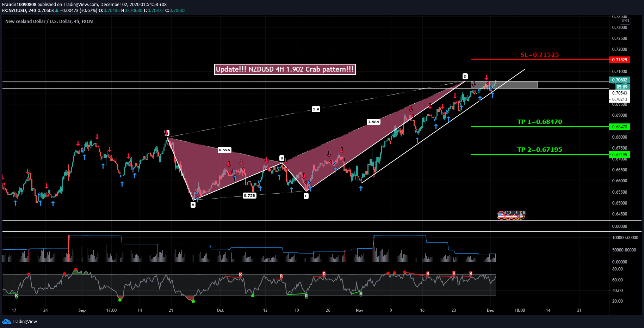Select the gray resistance zone rectangle

(504, 85)
